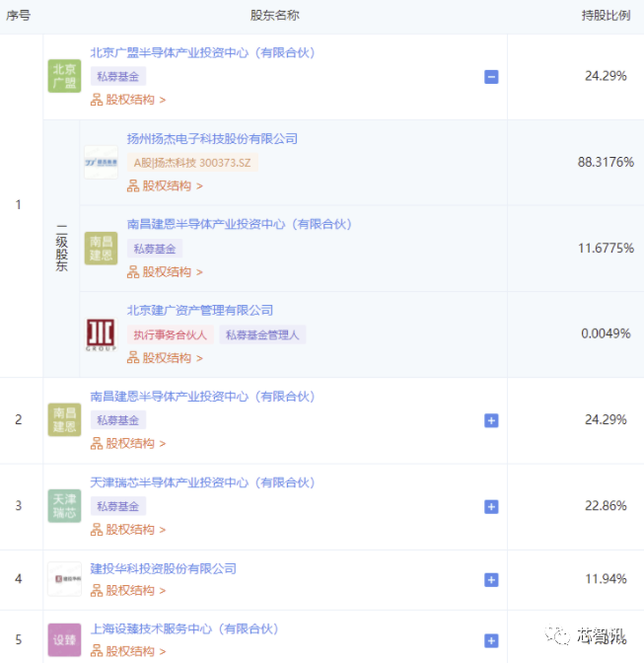Click the 序号 column header

coord(18,16)
